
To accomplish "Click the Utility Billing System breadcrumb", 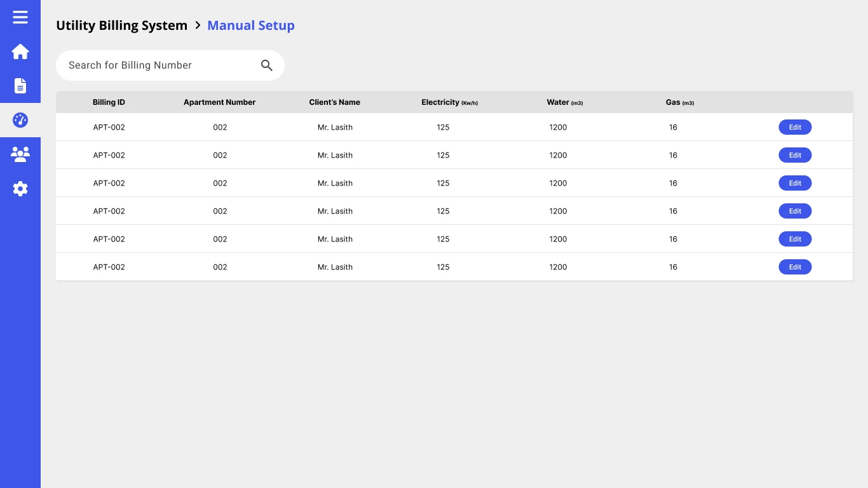I will point(122,25).
